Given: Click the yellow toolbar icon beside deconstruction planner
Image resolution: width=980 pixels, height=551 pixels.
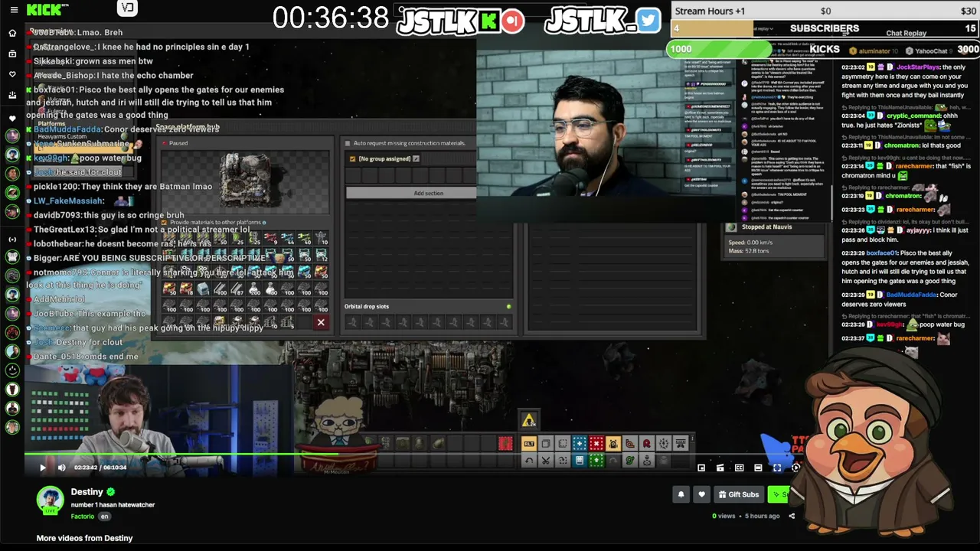Looking at the screenshot, I should pyautogui.click(x=613, y=444).
